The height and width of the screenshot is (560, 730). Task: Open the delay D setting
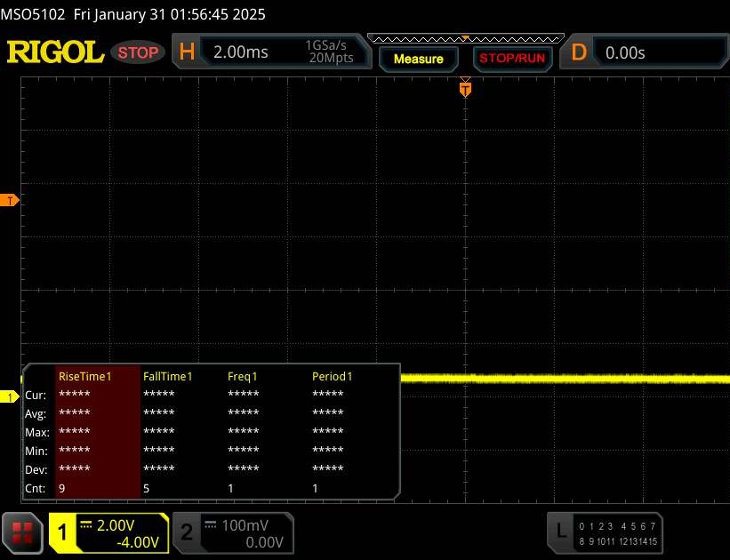click(x=579, y=52)
